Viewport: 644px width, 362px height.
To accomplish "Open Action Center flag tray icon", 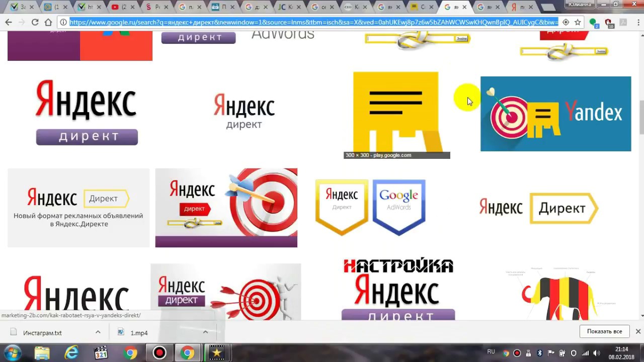I will (551, 353).
